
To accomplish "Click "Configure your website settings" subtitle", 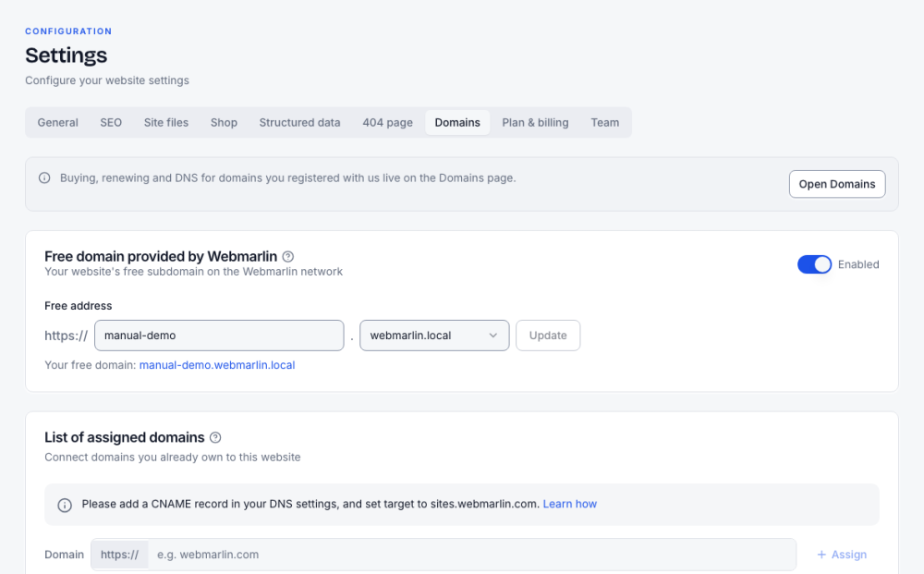I will pyautogui.click(x=107, y=80).
